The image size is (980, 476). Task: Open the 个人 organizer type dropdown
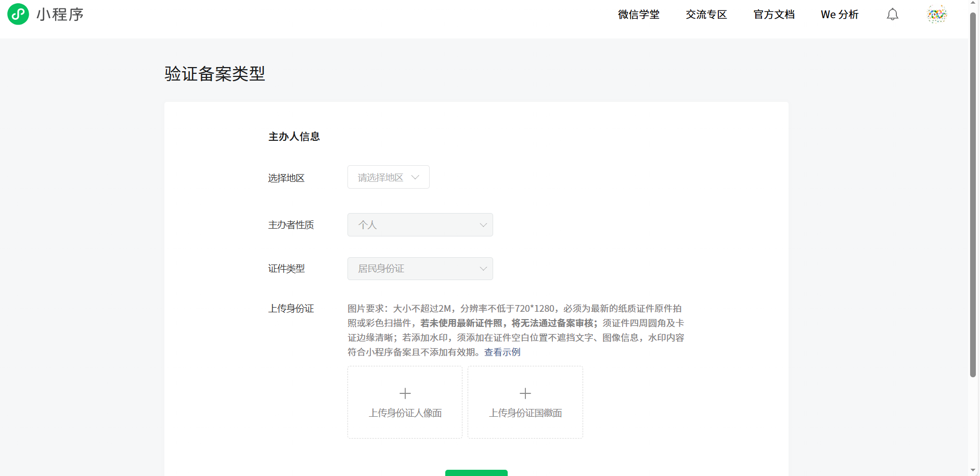tap(419, 225)
